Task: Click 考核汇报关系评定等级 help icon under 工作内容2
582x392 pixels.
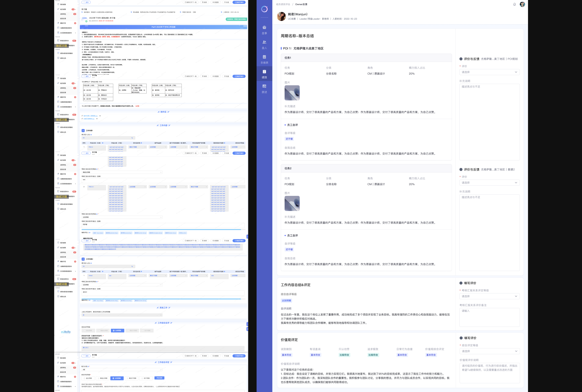Action: pos(97,282)
